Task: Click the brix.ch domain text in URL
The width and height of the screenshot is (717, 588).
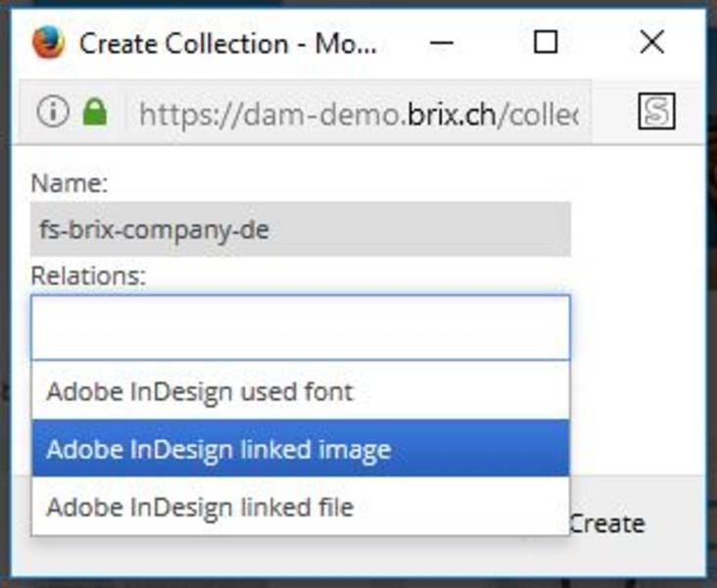Action: click(x=452, y=115)
